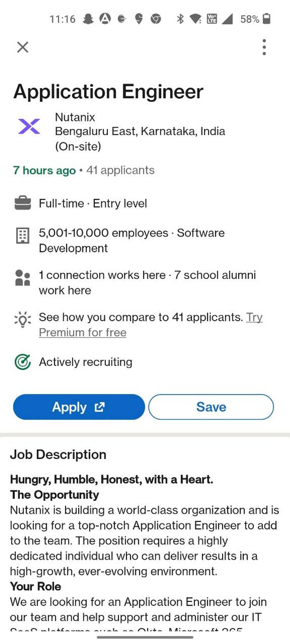Tap the green actively recruiting target icon
The height and width of the screenshot is (644, 290).
point(23,362)
